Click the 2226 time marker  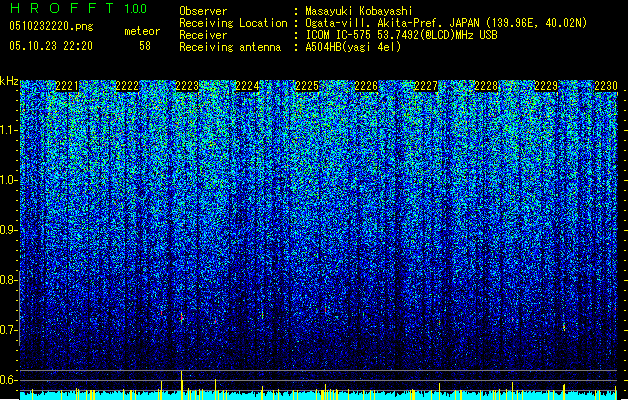pos(366,86)
